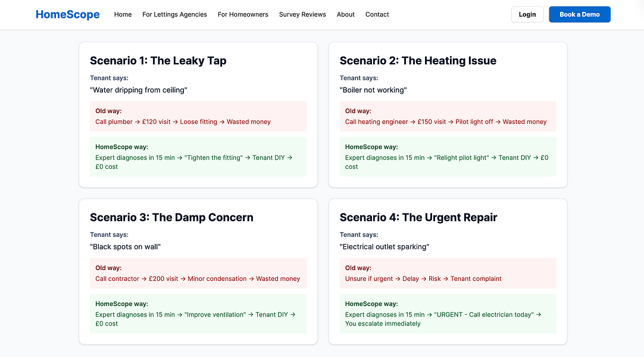Screen dimensions: 644x357
Task: Click "HomeScope way:" label in Scenario 4
Action: [371, 304]
